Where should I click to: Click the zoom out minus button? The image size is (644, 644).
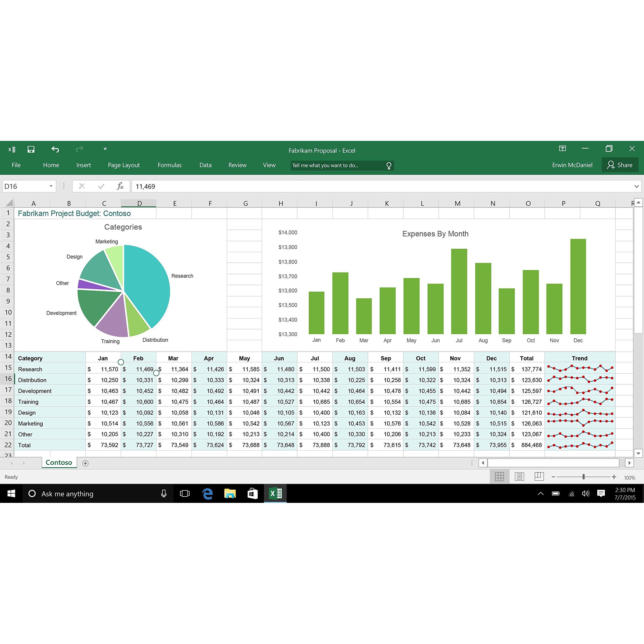(x=553, y=477)
